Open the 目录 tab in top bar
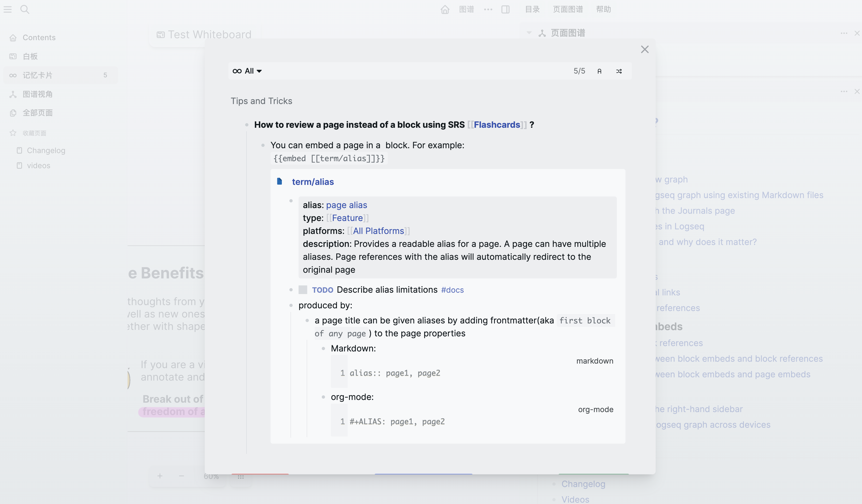 532,9
